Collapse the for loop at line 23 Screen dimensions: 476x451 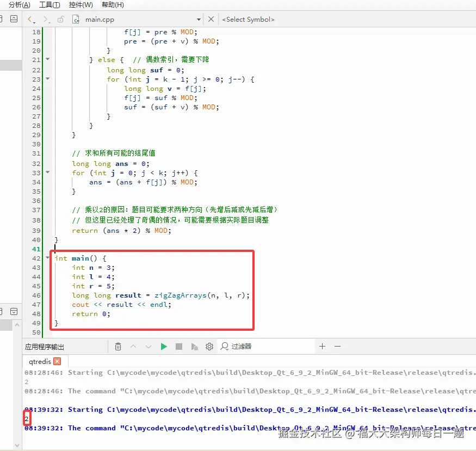pyautogui.click(x=48, y=78)
